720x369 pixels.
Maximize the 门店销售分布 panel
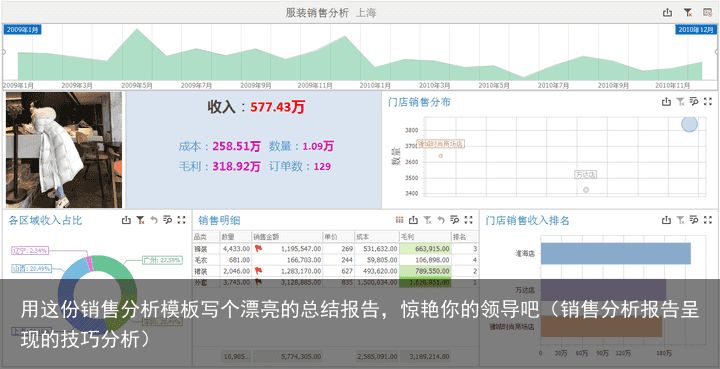(x=708, y=102)
